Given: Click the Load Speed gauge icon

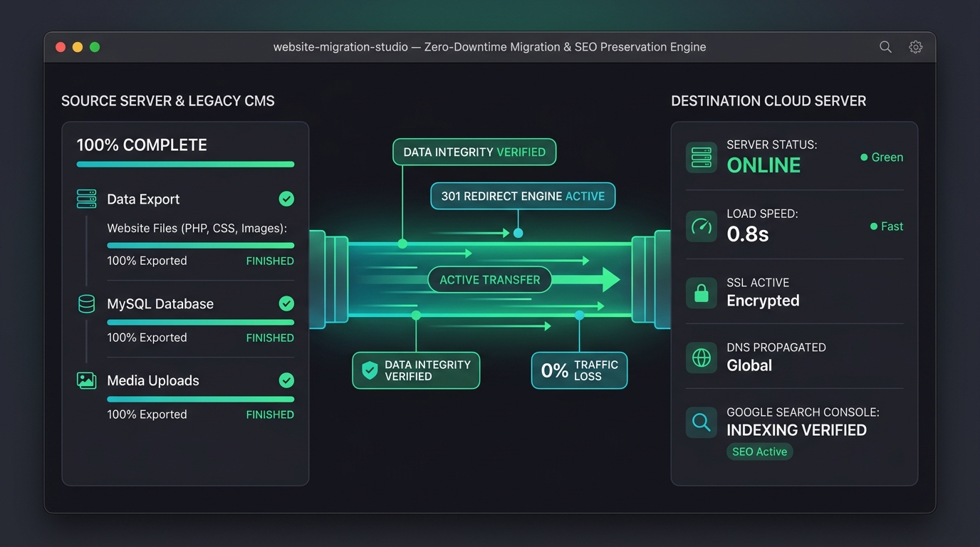Looking at the screenshot, I should [702, 226].
